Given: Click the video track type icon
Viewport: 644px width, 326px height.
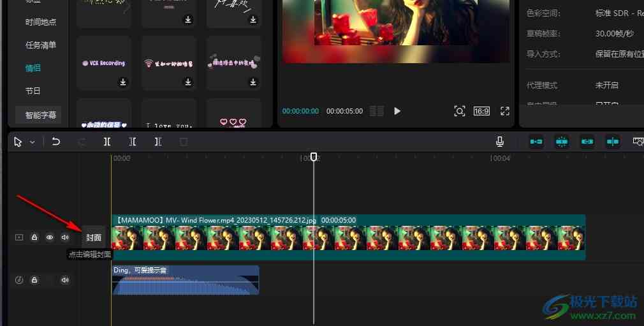Looking at the screenshot, I should click(x=19, y=237).
